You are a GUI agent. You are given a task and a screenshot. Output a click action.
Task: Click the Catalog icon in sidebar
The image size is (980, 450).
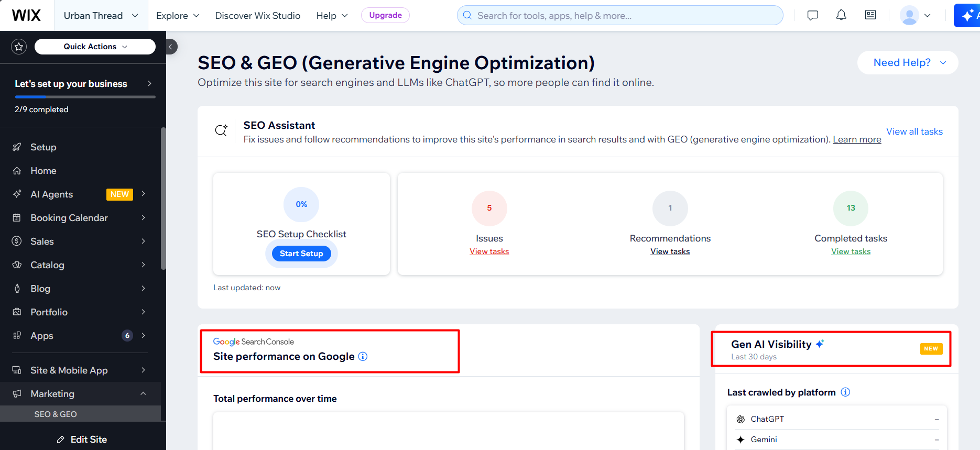click(17, 265)
